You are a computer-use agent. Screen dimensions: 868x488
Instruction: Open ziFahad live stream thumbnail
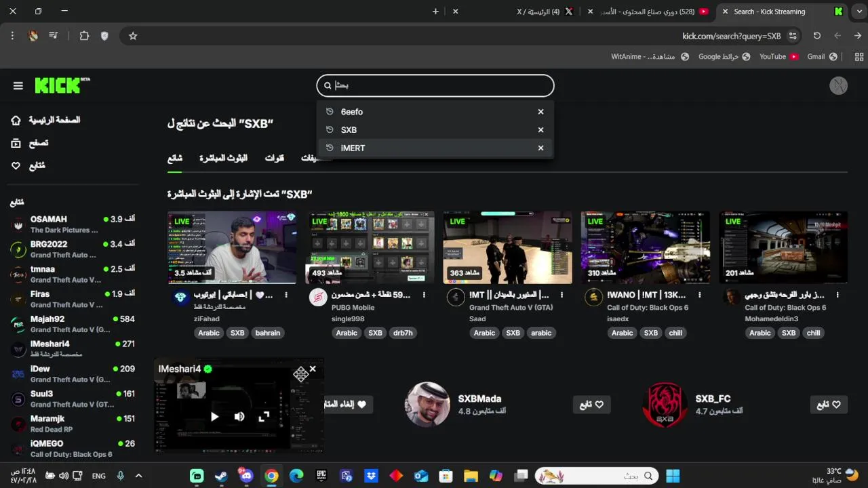click(x=232, y=247)
